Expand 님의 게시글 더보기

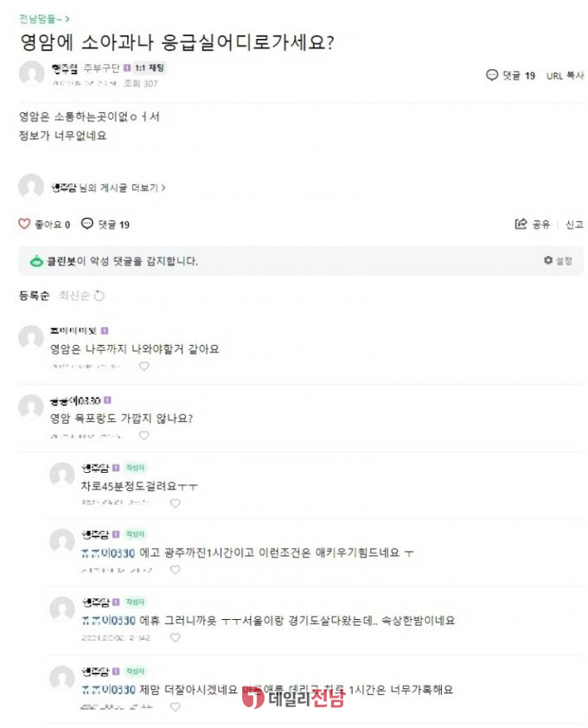pos(121,187)
